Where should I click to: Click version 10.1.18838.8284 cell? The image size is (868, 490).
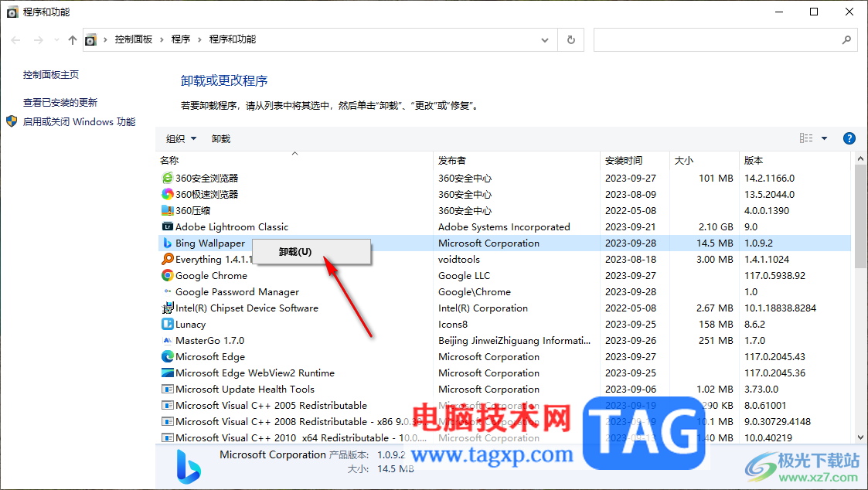pos(780,308)
